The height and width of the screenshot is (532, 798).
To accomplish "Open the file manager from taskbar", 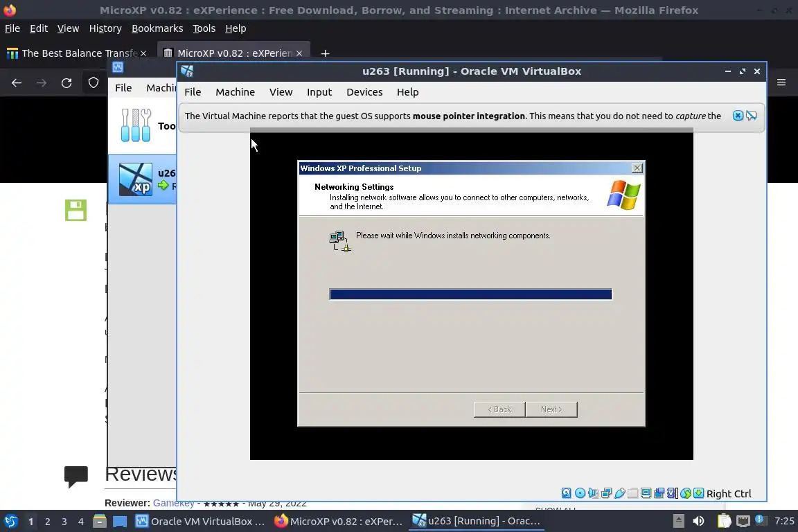I will tap(100, 522).
